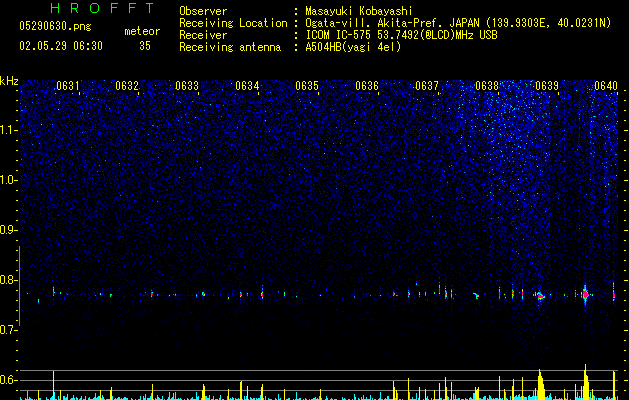Click the 0633 time marker
Image resolution: width=629 pixels, height=400 pixels.
tap(187, 86)
